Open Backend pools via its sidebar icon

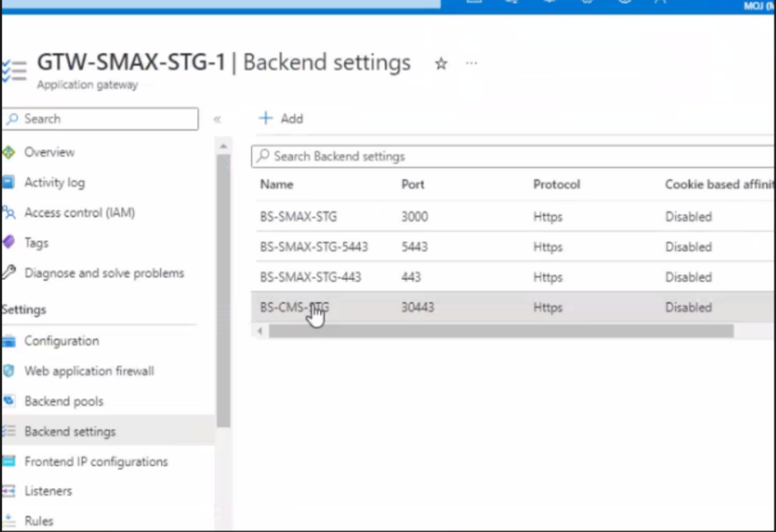10,401
